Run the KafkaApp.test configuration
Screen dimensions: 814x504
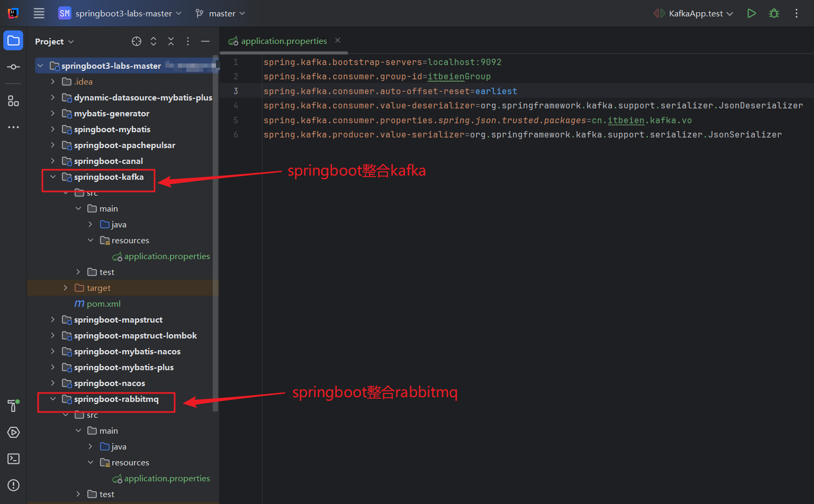[752, 13]
